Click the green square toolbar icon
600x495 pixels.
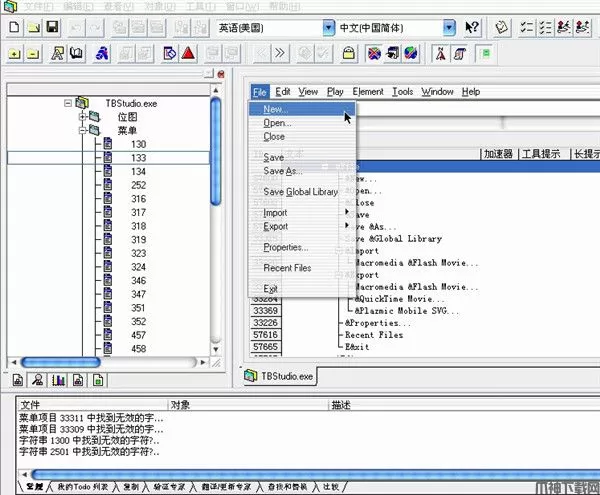tap(486, 52)
